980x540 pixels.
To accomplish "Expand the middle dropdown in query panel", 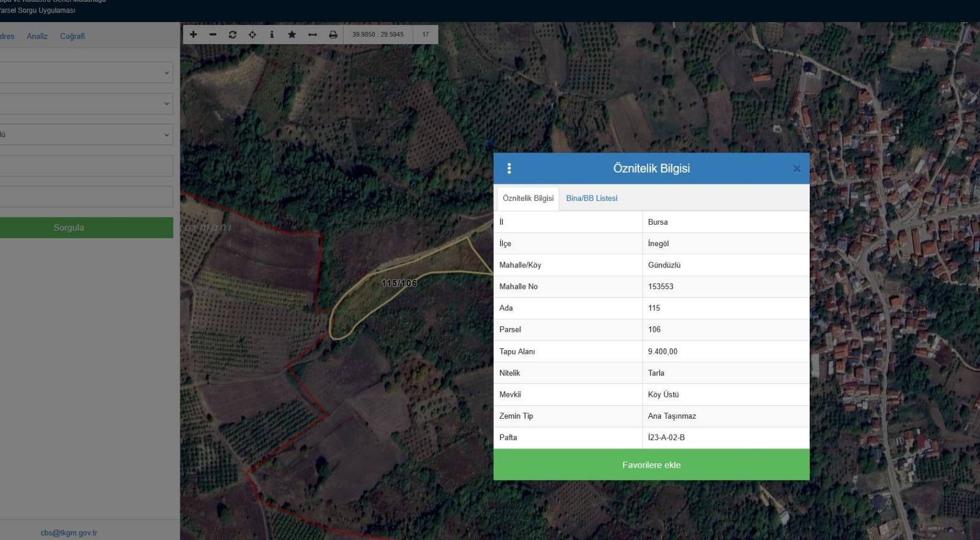I will [x=86, y=103].
